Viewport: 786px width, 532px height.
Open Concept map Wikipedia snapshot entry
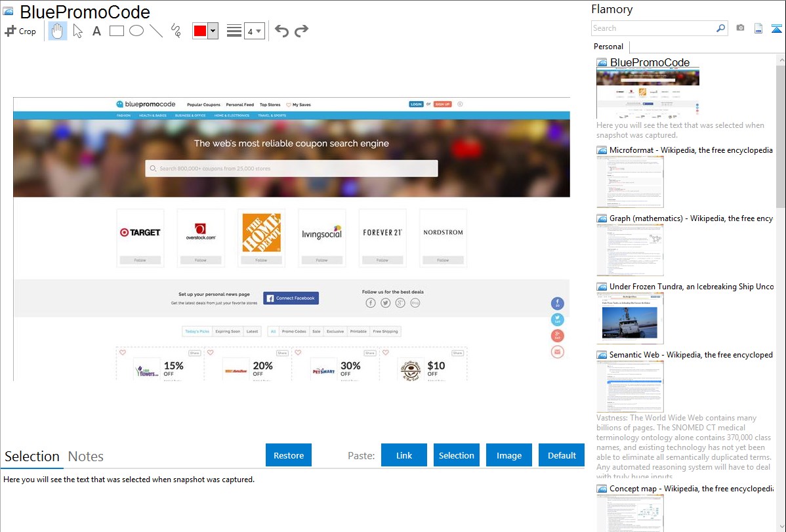pyautogui.click(x=691, y=488)
